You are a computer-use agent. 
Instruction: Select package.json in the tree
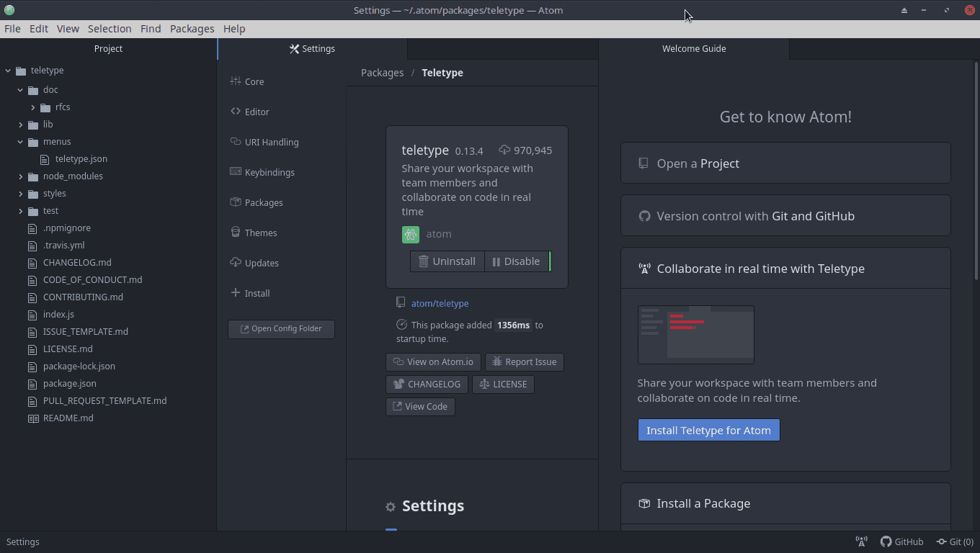70,384
